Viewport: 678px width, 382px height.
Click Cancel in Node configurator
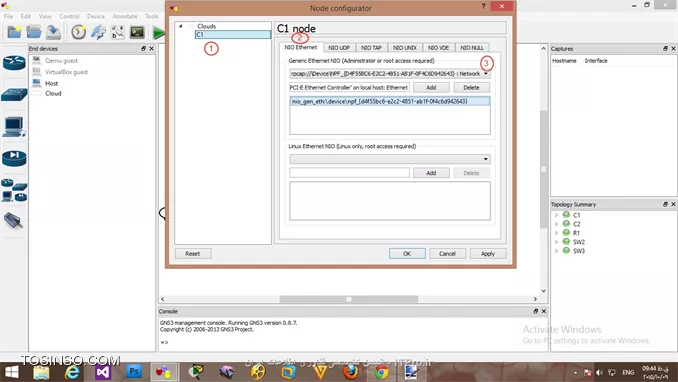(x=447, y=254)
